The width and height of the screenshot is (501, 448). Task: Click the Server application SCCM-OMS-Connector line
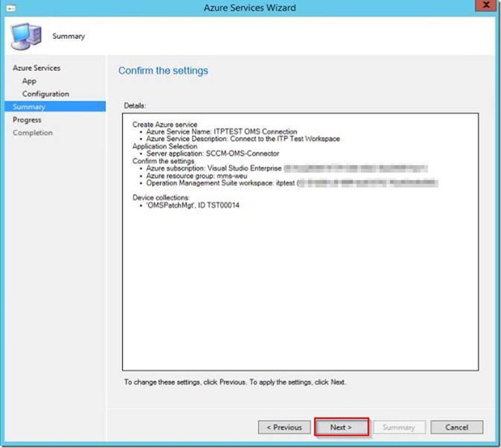(212, 154)
